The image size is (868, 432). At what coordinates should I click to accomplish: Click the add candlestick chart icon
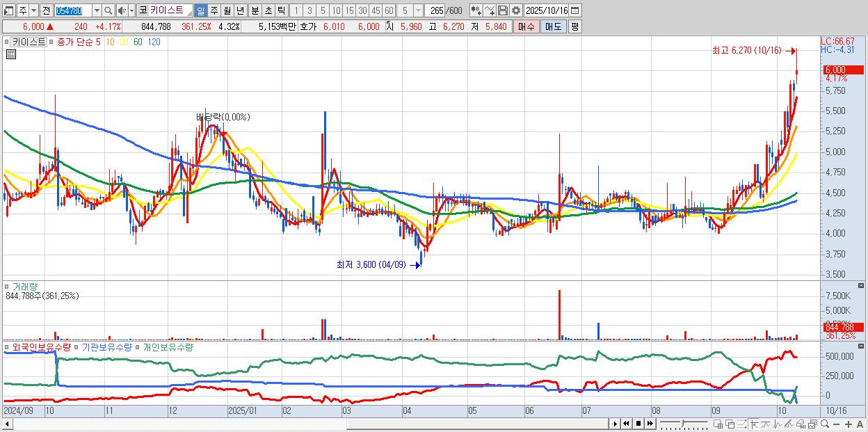476,10
